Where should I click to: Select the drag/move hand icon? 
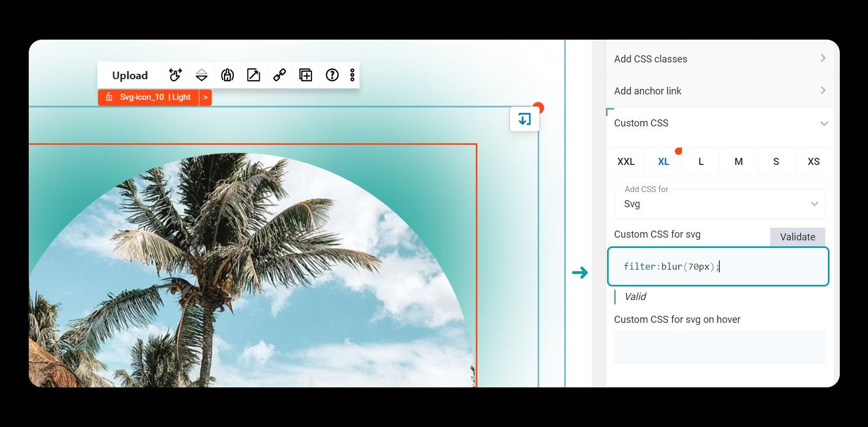point(175,75)
